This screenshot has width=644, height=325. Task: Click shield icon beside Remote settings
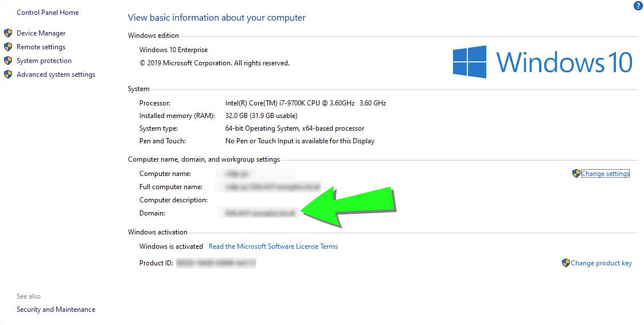[x=8, y=47]
